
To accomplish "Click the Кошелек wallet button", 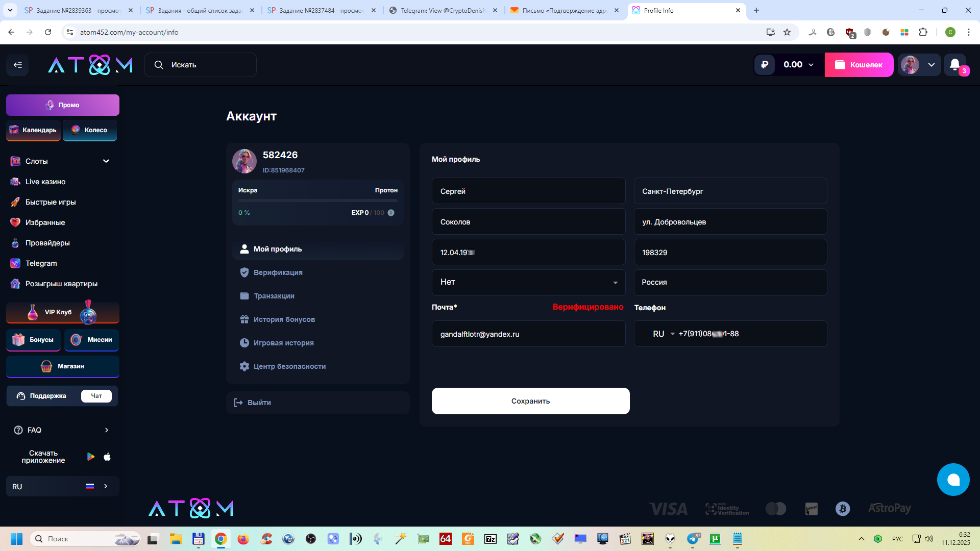I will pyautogui.click(x=859, y=65).
